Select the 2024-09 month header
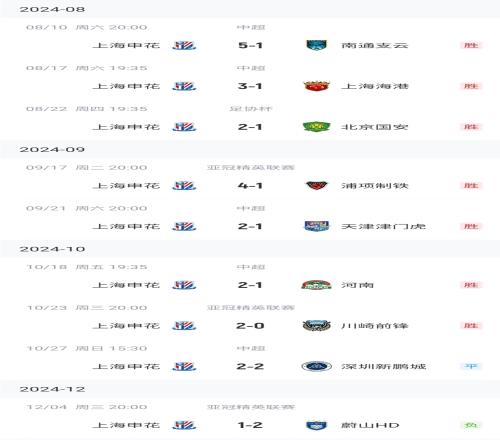500x440 pixels. click(x=52, y=149)
